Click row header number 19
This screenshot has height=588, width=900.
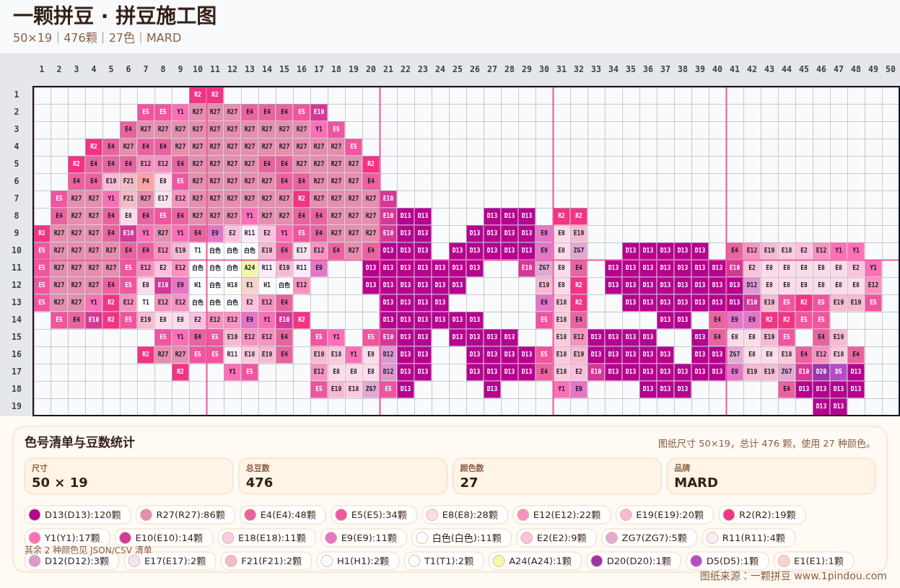click(16, 406)
